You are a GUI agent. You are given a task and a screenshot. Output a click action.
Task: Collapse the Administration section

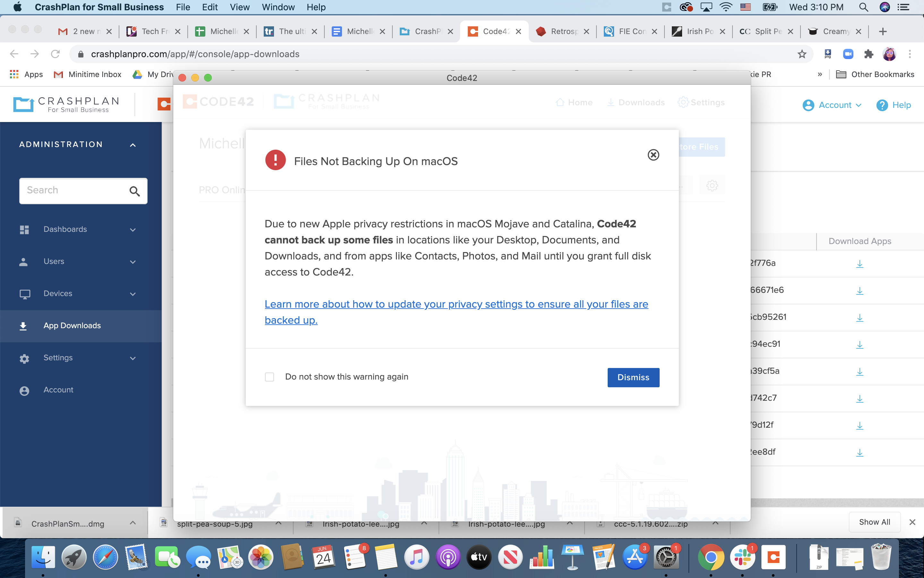tap(133, 145)
